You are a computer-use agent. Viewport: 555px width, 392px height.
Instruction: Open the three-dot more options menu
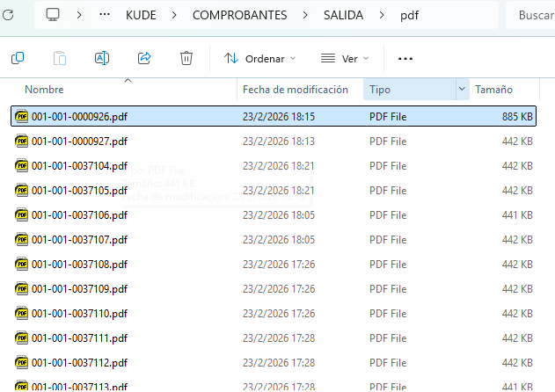pos(405,58)
